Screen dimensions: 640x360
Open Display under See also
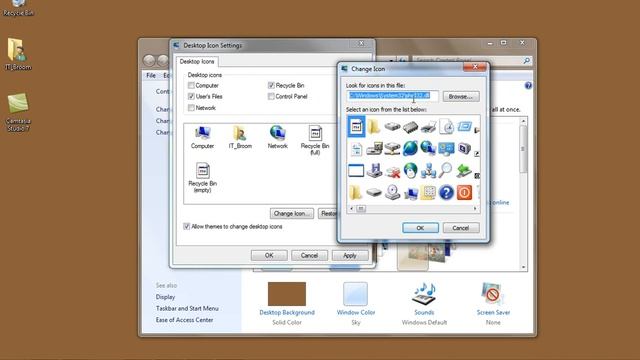(x=165, y=297)
